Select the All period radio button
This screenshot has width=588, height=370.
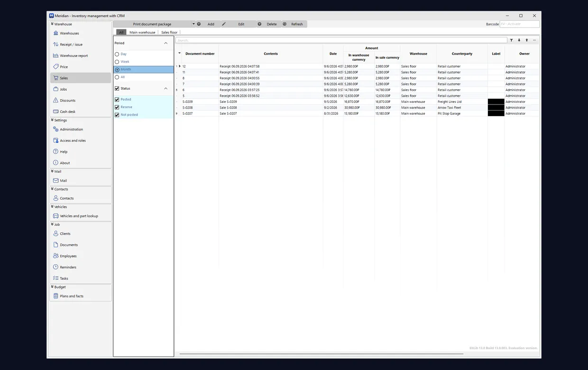click(117, 77)
